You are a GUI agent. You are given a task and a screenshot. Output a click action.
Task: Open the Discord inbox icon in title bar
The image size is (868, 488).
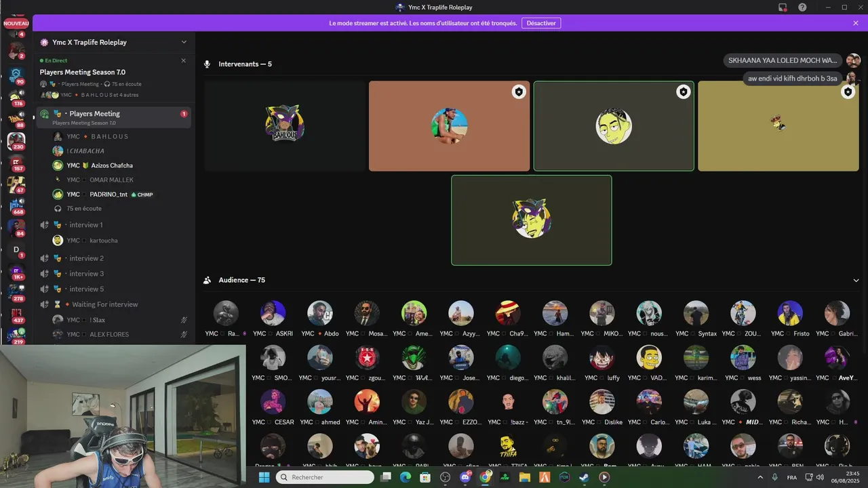[x=783, y=7]
